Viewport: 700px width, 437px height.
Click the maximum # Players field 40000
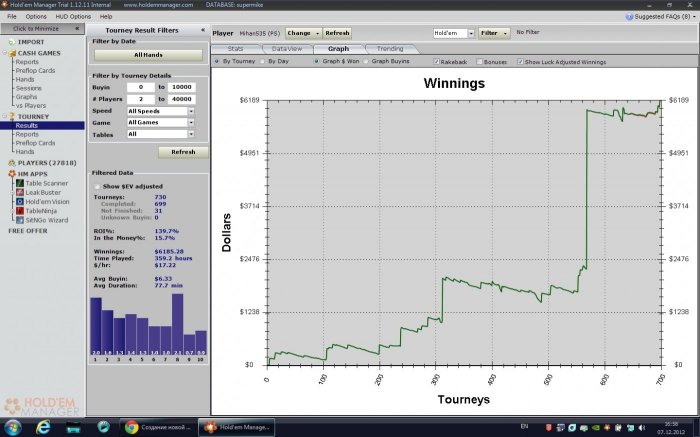(x=181, y=99)
